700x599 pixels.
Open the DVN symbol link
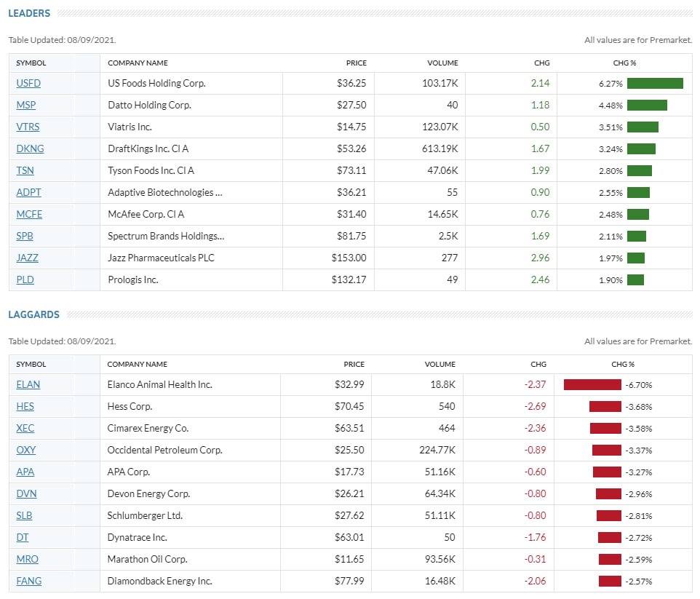26,494
